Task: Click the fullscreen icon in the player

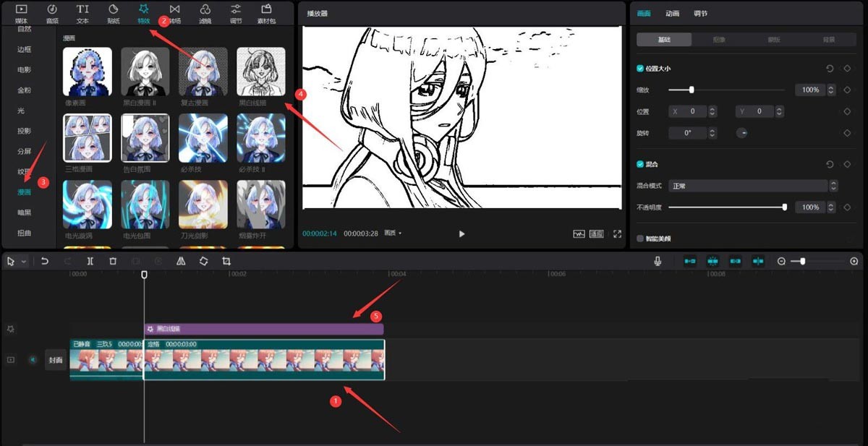Action: tap(617, 234)
